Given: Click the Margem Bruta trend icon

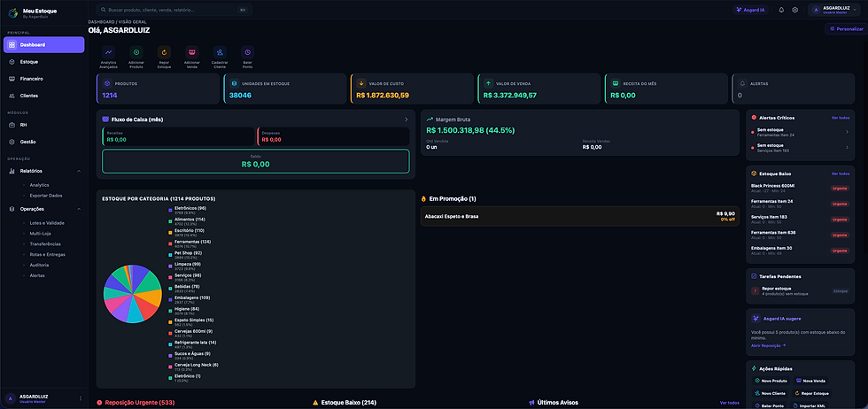Looking at the screenshot, I should [x=430, y=119].
